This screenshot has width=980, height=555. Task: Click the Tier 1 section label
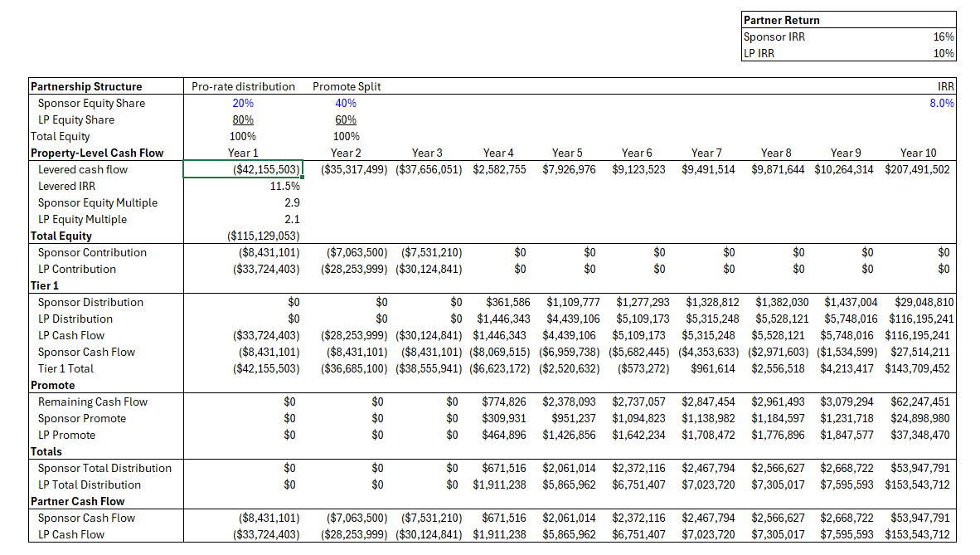click(x=45, y=286)
